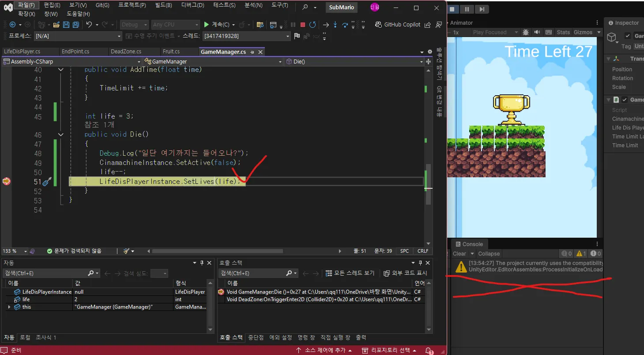644x355 pixels.
Task: Open the 빌드(B) menu
Action: coord(164,5)
